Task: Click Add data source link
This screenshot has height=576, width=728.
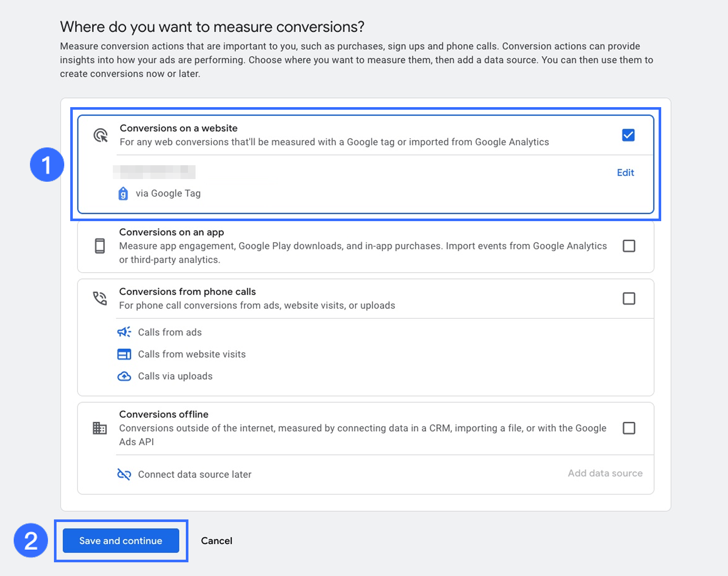Action: click(x=605, y=474)
